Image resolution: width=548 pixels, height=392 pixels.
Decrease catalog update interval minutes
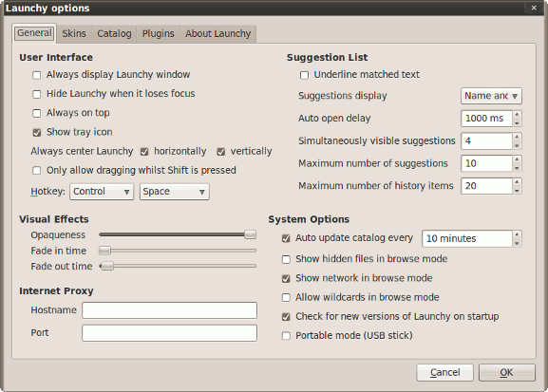(517, 243)
